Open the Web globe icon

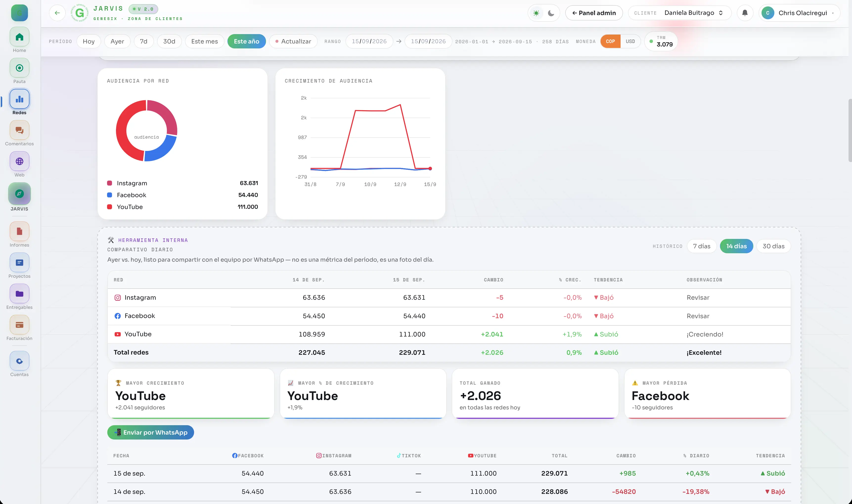click(19, 161)
